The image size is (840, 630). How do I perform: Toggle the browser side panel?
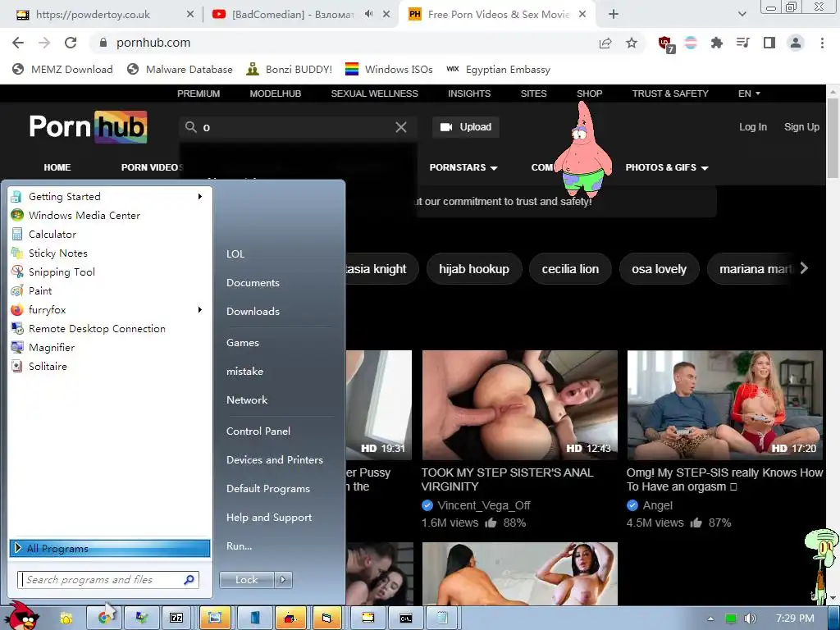point(769,43)
